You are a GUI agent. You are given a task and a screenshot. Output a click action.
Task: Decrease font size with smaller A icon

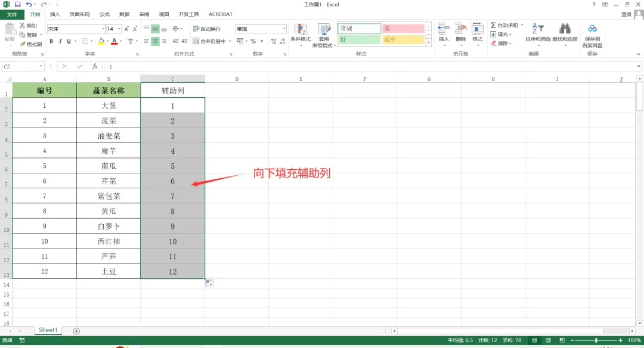[135, 29]
